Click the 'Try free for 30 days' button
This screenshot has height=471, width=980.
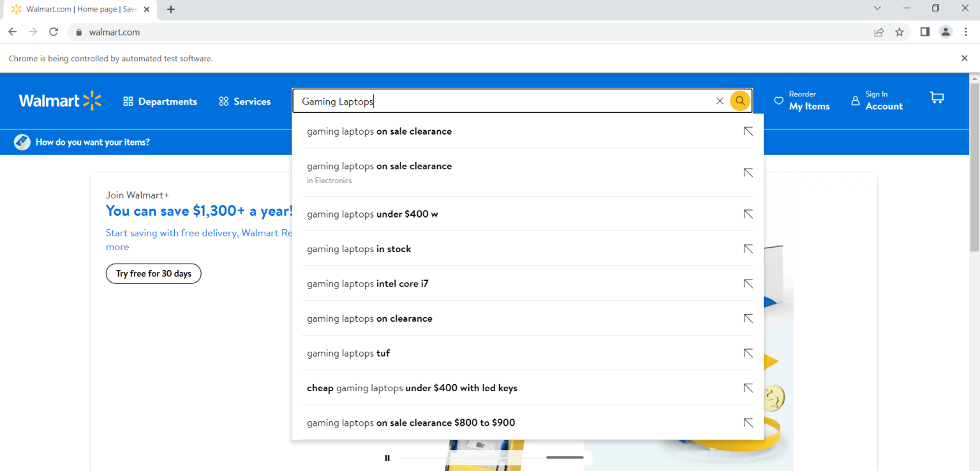153,273
